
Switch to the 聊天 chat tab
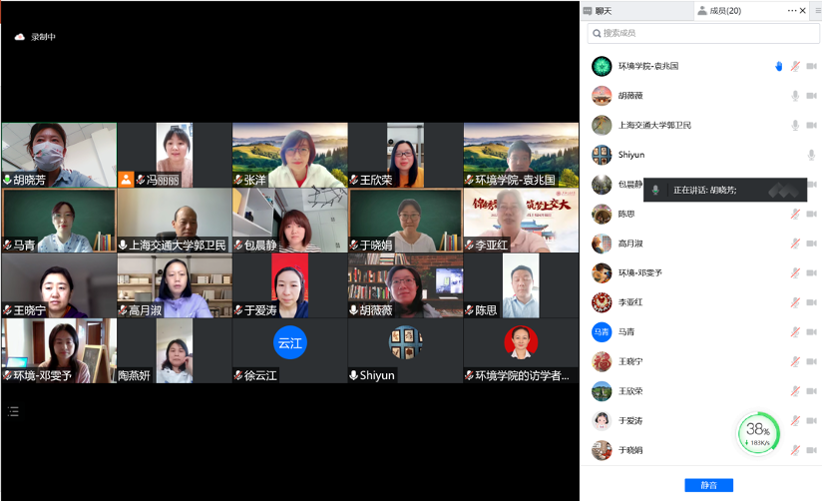click(x=603, y=11)
